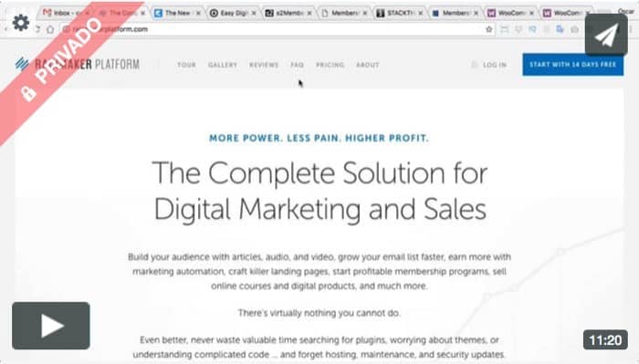Image resolution: width=639 pixels, height=364 pixels.
Task: Click the 11:20 video duration badge
Action: (x=605, y=339)
